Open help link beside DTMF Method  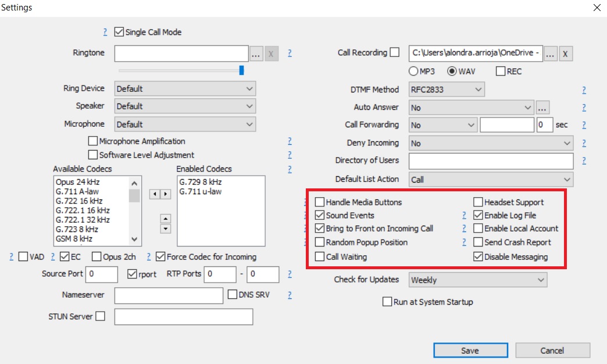(584, 90)
